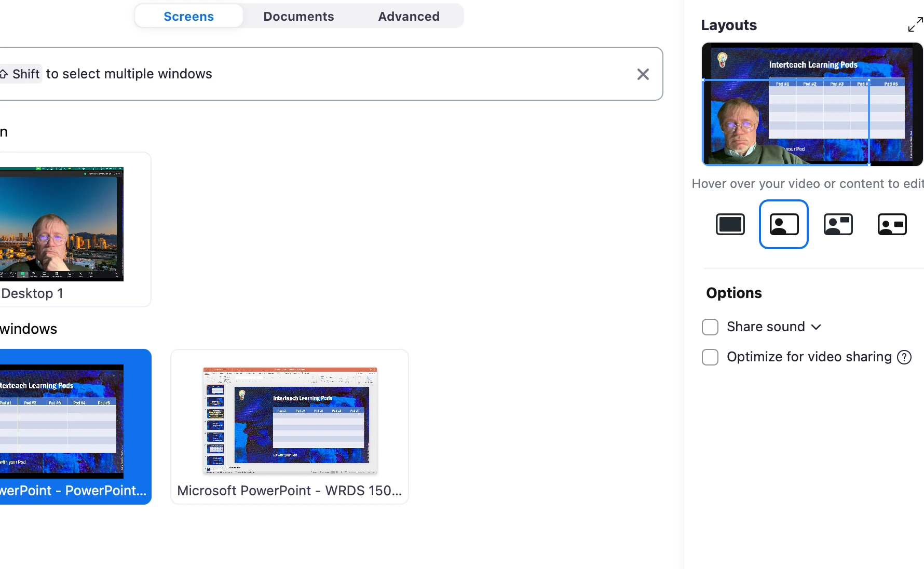Open the Documents tab
924x569 pixels.
pos(298,16)
